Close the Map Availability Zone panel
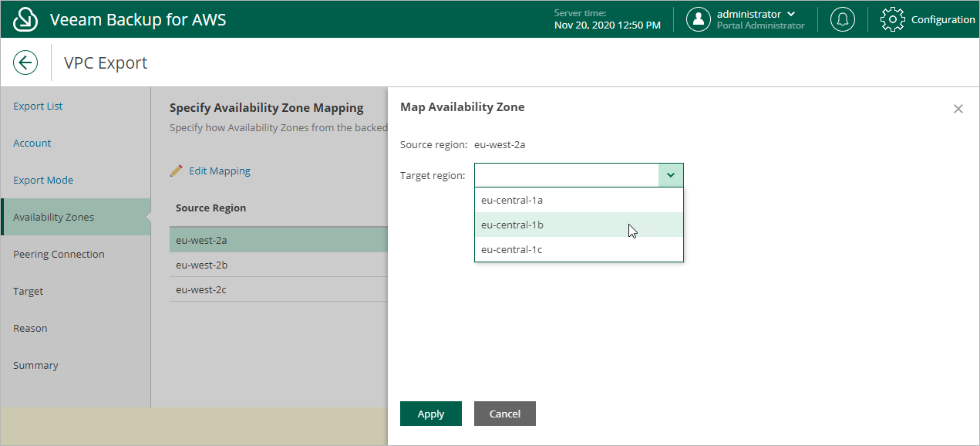The image size is (980, 446). (x=958, y=109)
